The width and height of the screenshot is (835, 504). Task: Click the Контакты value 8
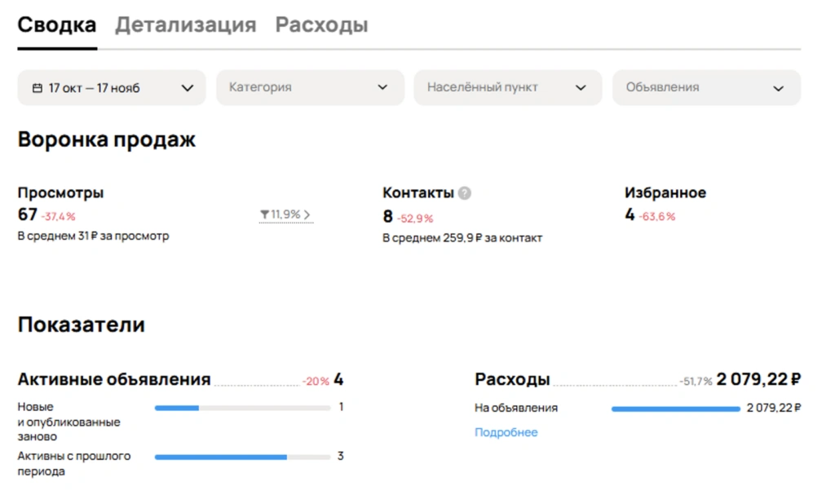coord(387,217)
